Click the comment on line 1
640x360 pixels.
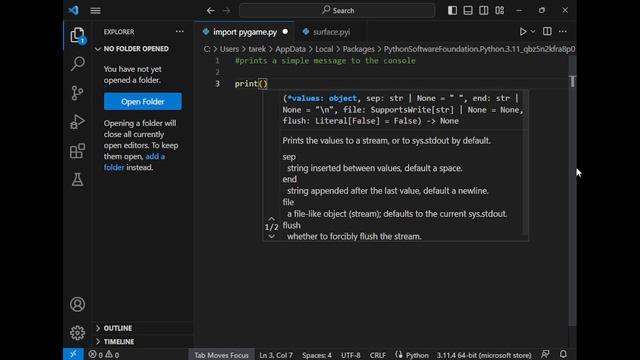[x=325, y=61]
